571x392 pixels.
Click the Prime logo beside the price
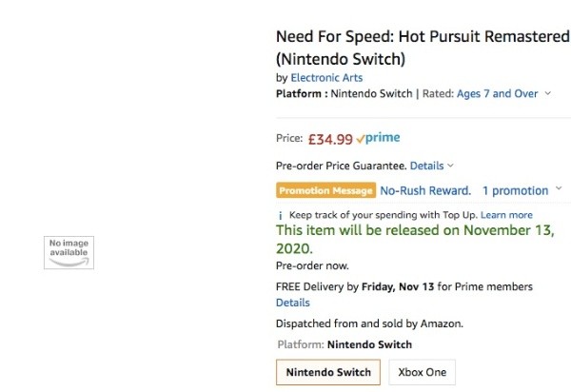[378, 138]
